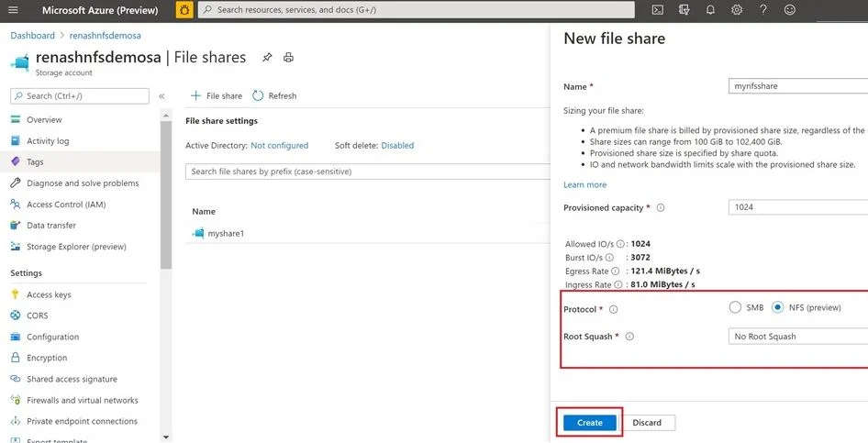Open the Activity log menu item
This screenshot has width=868, height=443.
(48, 141)
